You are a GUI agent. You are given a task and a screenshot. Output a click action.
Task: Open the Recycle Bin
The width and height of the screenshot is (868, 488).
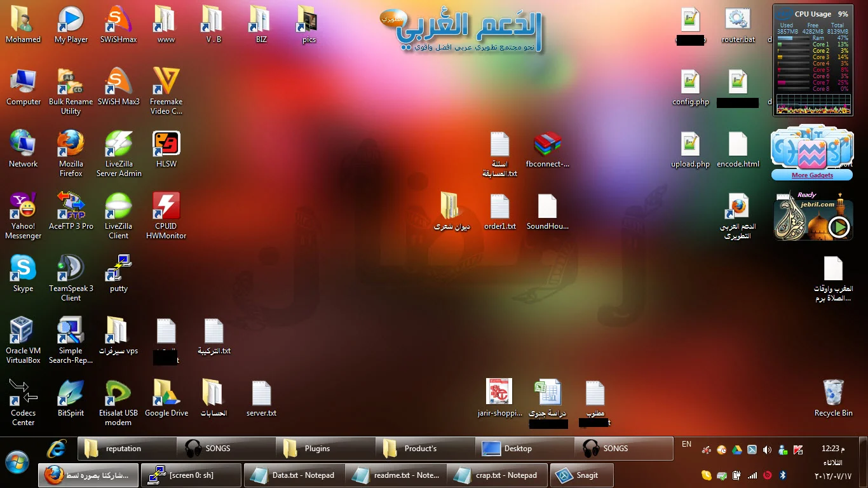[x=833, y=393]
